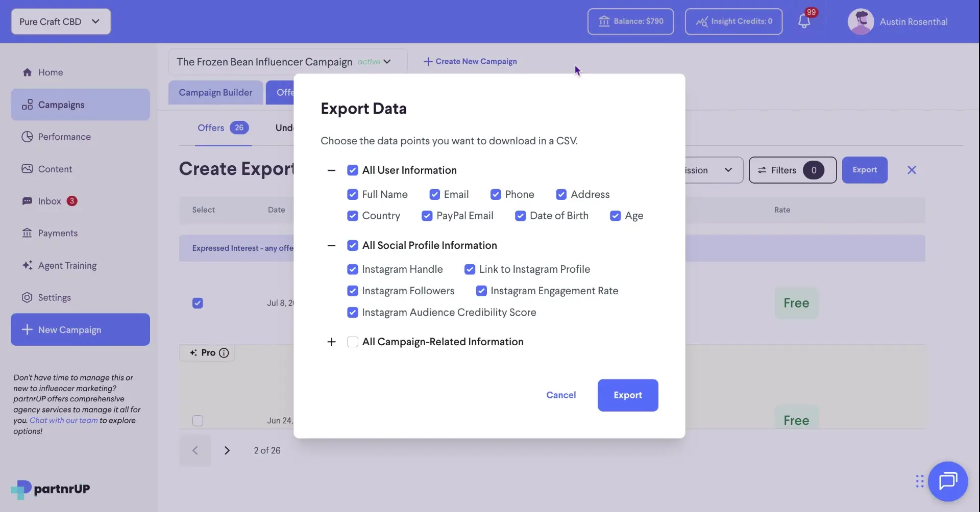Open the Inbox from the sidebar
The height and width of the screenshot is (512, 980).
(50, 201)
